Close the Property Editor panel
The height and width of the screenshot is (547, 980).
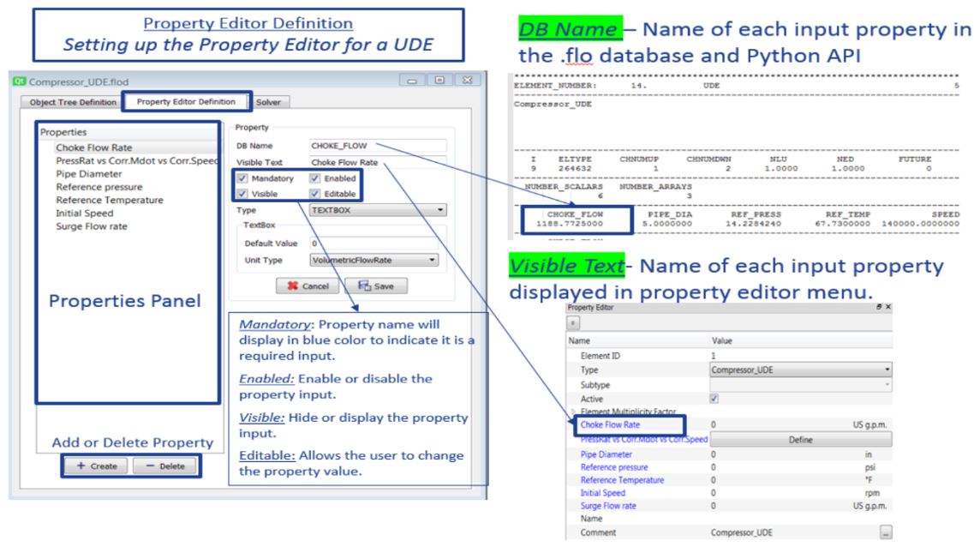pos(890,306)
